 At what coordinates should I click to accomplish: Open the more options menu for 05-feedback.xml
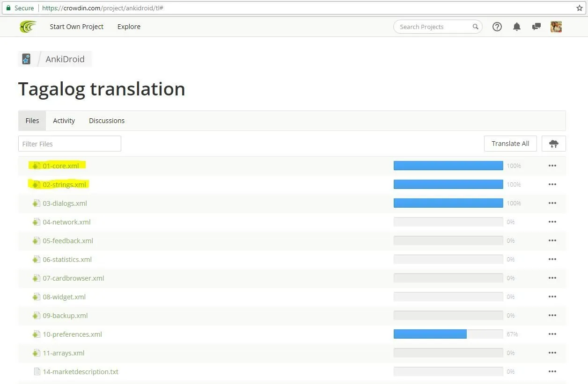click(552, 240)
